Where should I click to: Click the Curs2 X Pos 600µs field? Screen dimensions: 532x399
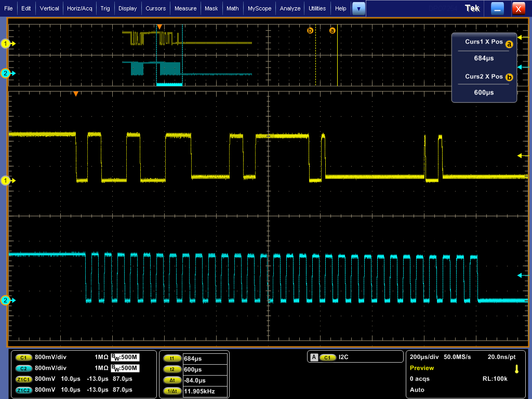[484, 92]
